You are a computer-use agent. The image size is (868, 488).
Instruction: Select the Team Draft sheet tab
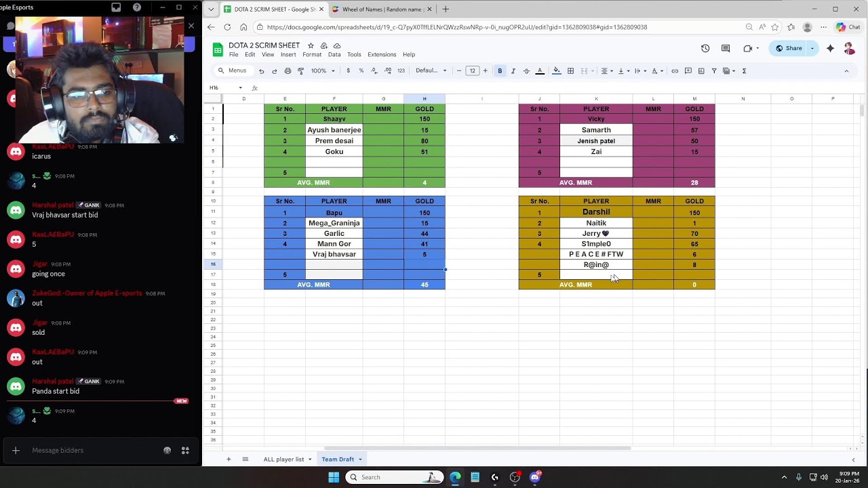coord(342,460)
